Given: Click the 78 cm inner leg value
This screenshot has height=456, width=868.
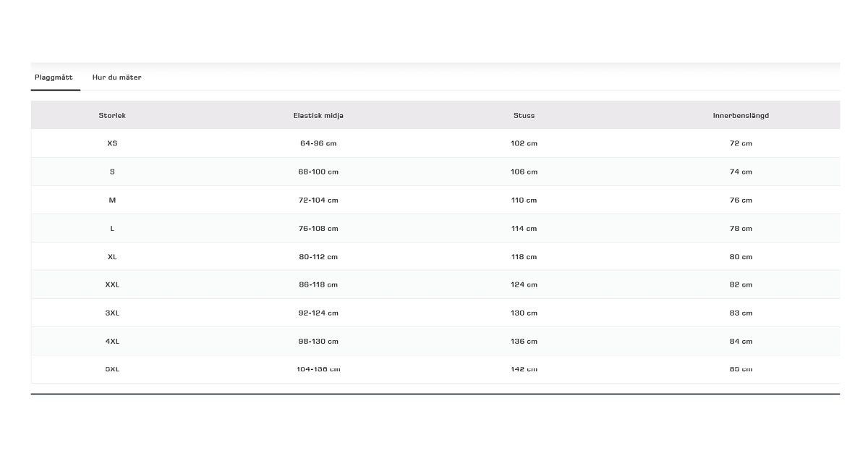Looking at the screenshot, I should tap(741, 229).
